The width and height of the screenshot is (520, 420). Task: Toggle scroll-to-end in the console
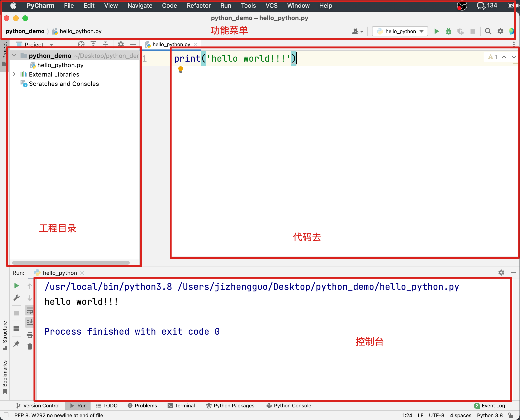[30, 322]
